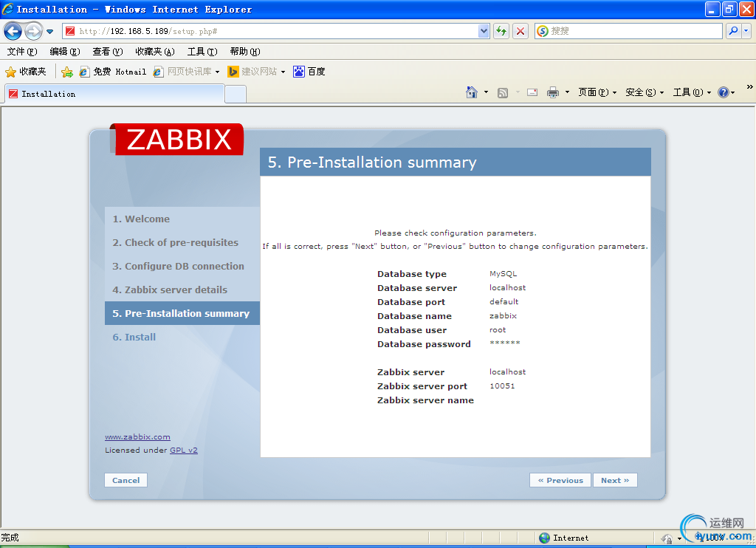Click the Help question mark icon

coord(724,92)
